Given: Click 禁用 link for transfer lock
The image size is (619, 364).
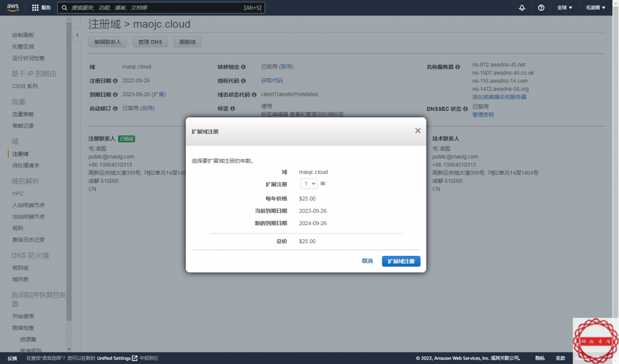Looking at the screenshot, I should click(x=286, y=66).
